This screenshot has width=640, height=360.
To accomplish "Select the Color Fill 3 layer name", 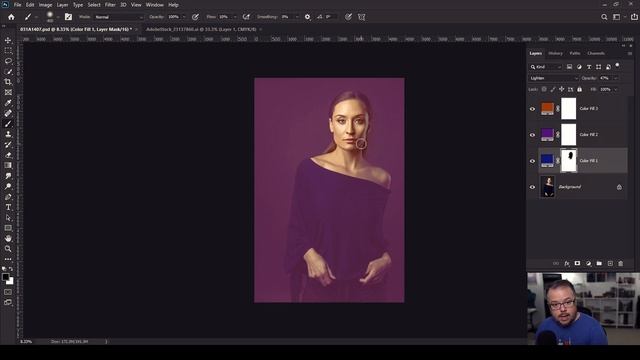I will point(589,109).
